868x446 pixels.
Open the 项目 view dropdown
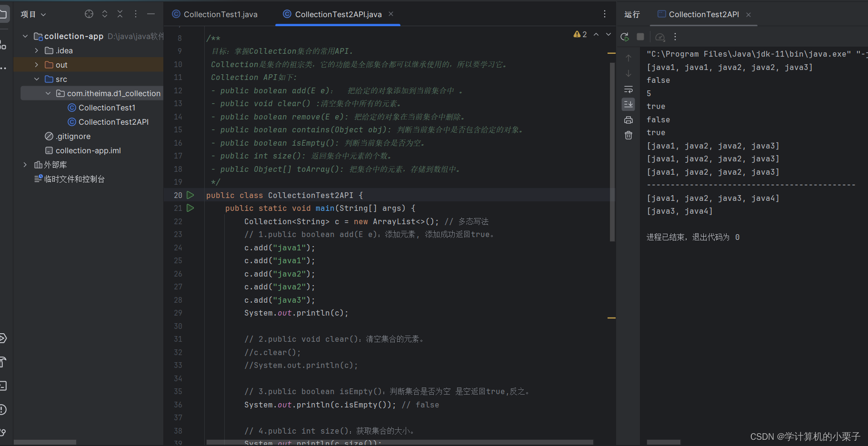click(33, 14)
